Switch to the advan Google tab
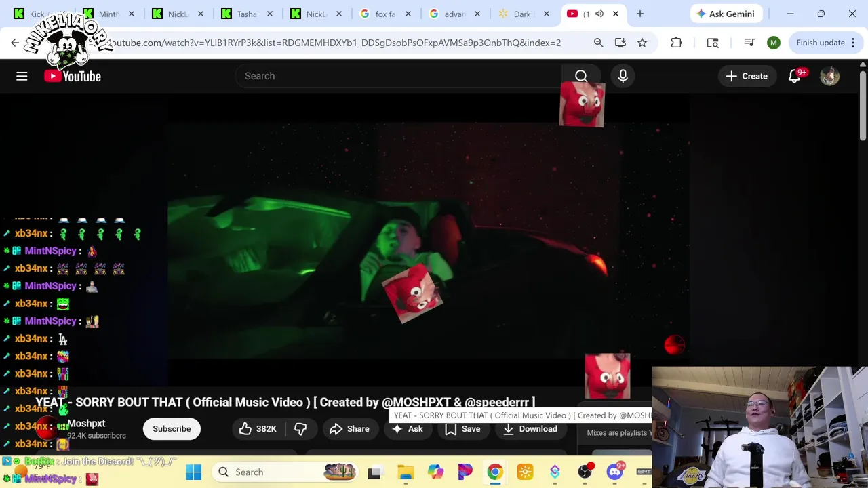This screenshot has height=488, width=868. (453, 14)
